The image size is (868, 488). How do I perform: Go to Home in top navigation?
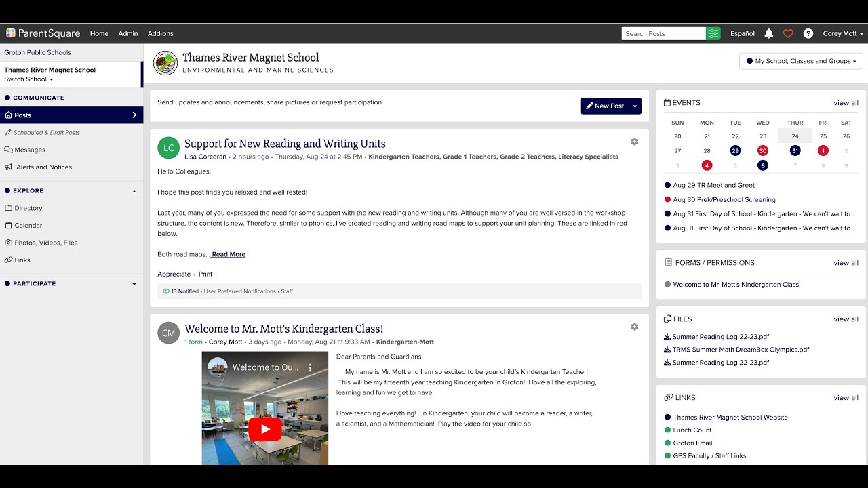(99, 33)
